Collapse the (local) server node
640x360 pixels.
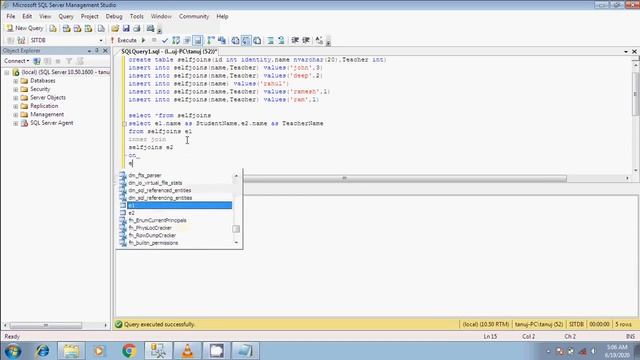[x=7, y=72]
